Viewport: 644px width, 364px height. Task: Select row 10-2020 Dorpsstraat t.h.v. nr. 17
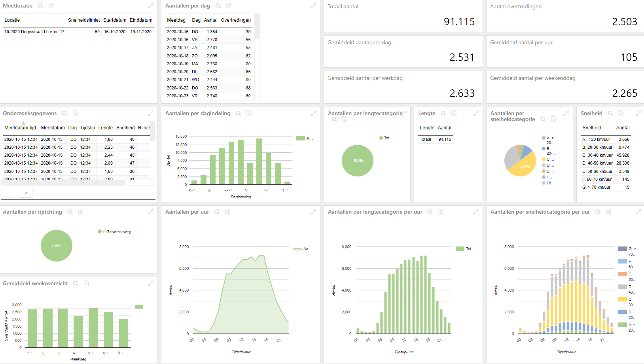78,32
